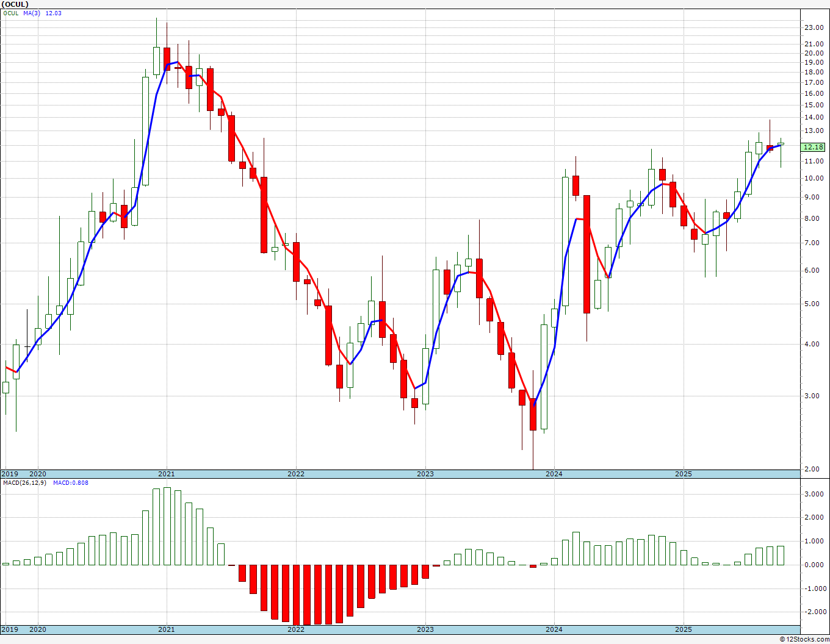Select the "1.000" MACD scale label

tap(815, 542)
